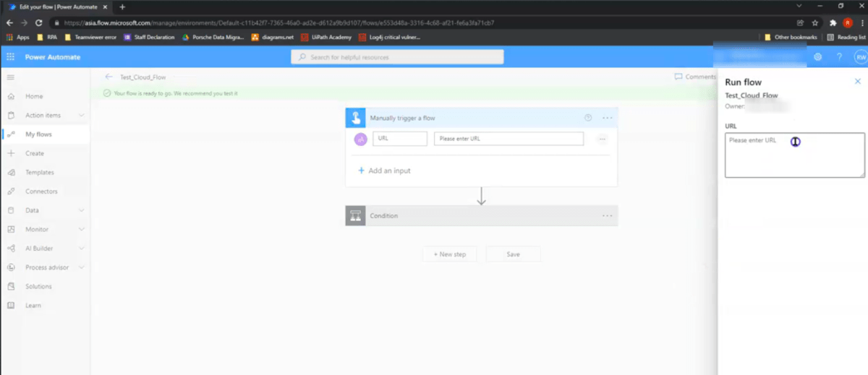Image resolution: width=868 pixels, height=375 pixels.
Task: Click the New step button
Action: tap(450, 254)
